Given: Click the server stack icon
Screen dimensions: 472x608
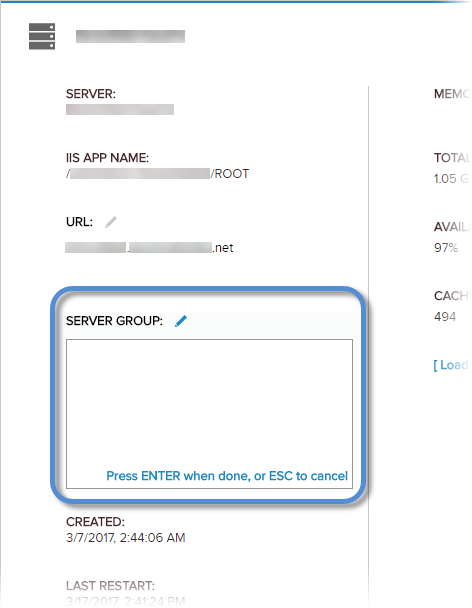Looking at the screenshot, I should pos(42,36).
